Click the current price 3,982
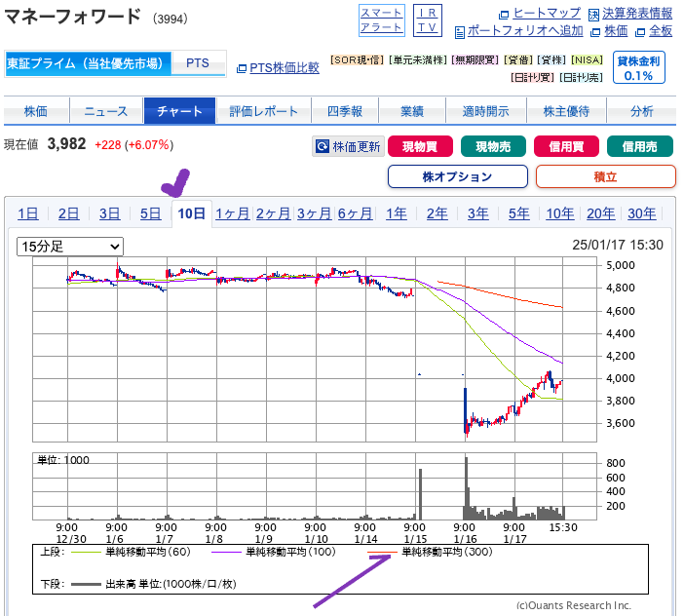Screen dimensions: 684x616 [x=66, y=144]
